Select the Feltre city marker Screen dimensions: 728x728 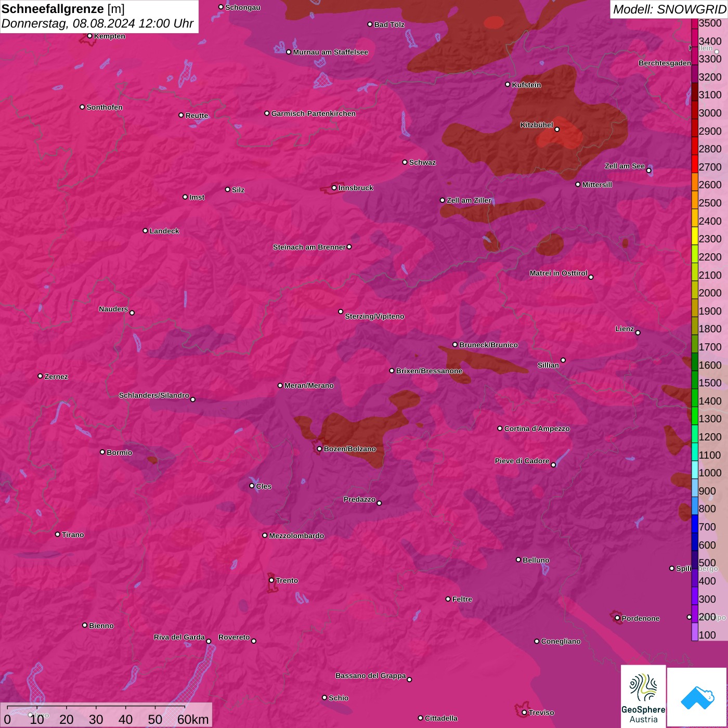point(448,599)
